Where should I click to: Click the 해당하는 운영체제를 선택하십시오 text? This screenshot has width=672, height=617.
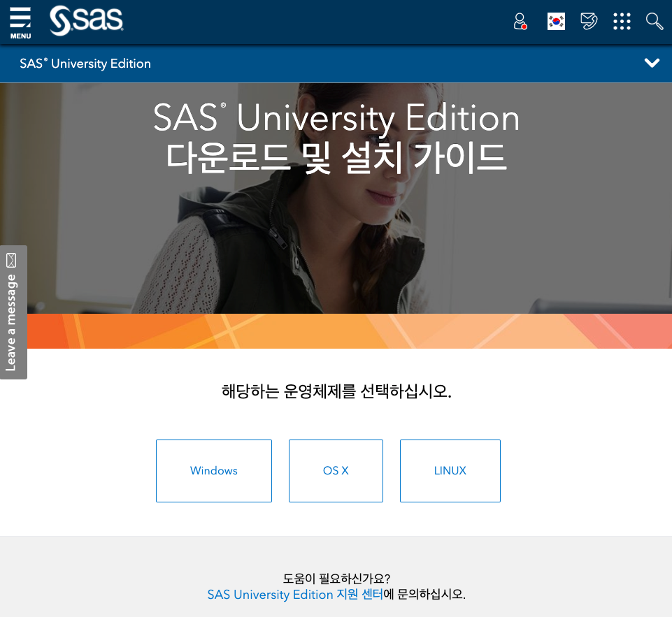tap(336, 391)
